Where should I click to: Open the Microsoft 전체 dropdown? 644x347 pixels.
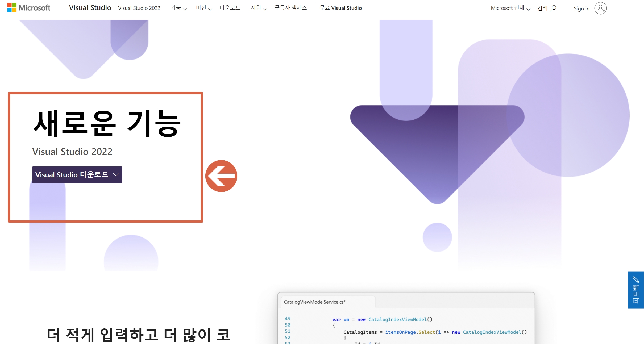[510, 8]
